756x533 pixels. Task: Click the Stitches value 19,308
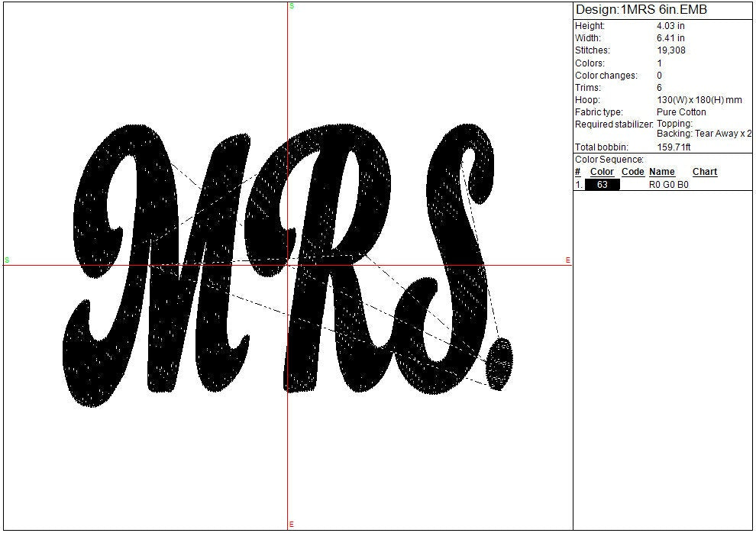(670, 50)
